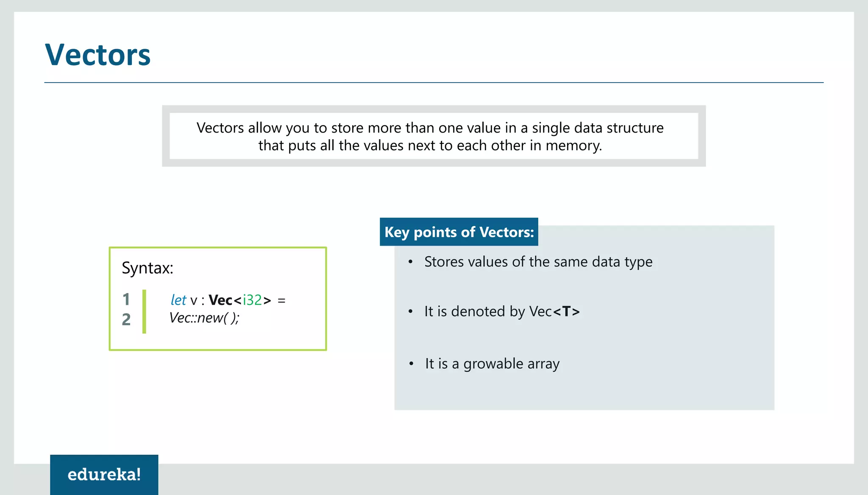Click the "let" keyword in the code
This screenshot has width=868, height=495.
click(x=178, y=300)
